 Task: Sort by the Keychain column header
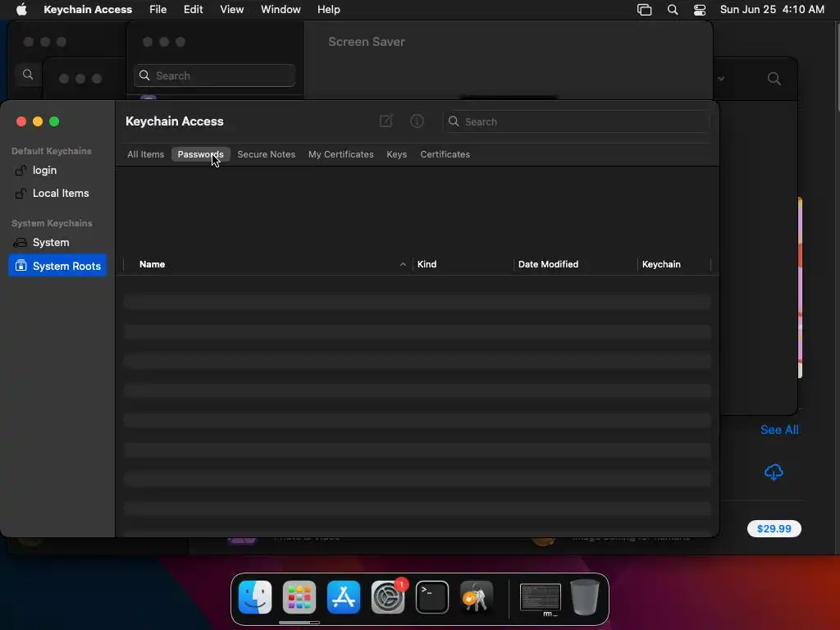coord(661,264)
